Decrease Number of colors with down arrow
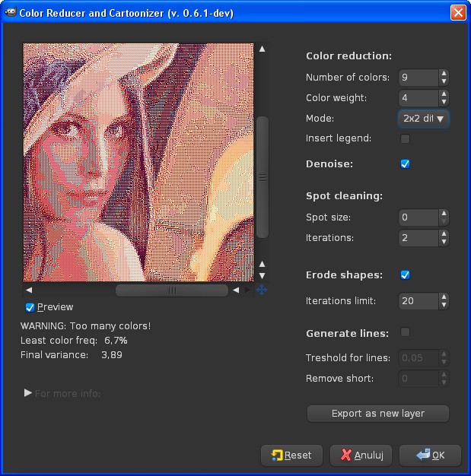 [444, 81]
